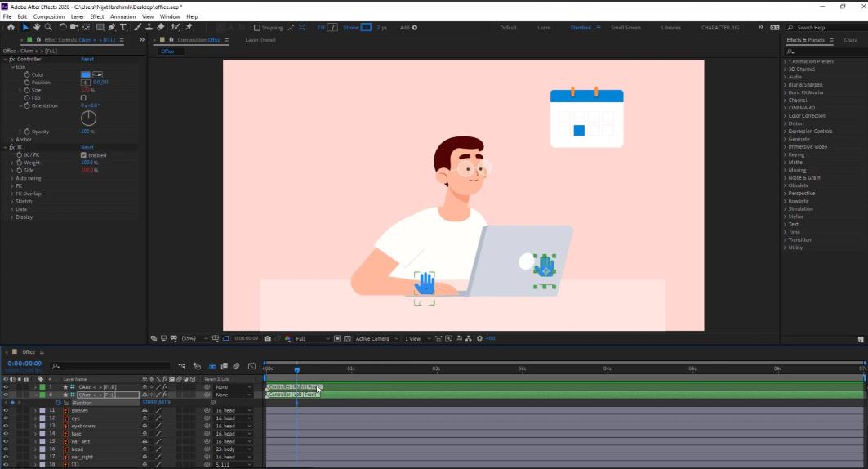Click the Stroke color swatch in toolbar
868x469 pixels.
(367, 27)
